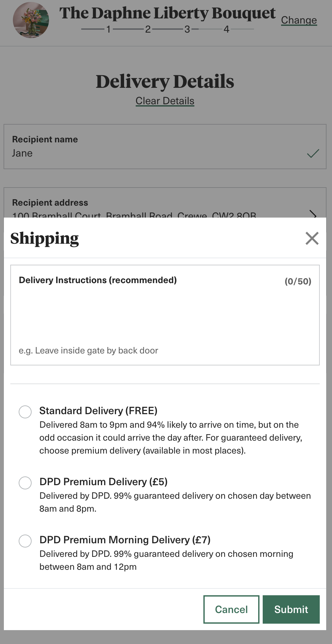Click step 4 on the progress bar
332x644 pixels.
click(227, 28)
